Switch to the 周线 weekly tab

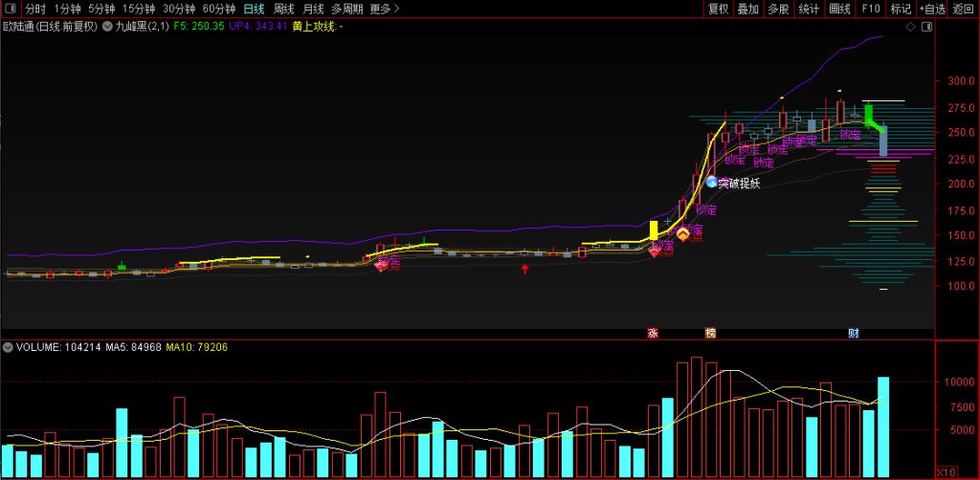tap(284, 9)
